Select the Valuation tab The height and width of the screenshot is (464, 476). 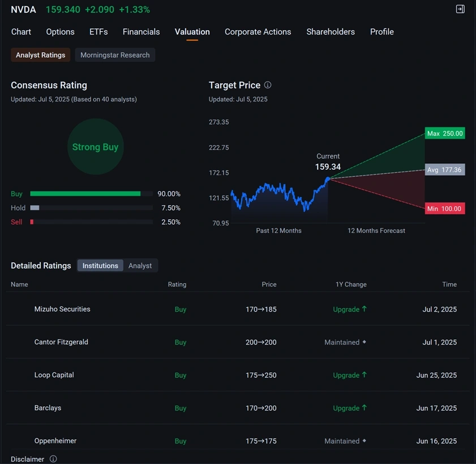[x=192, y=32]
